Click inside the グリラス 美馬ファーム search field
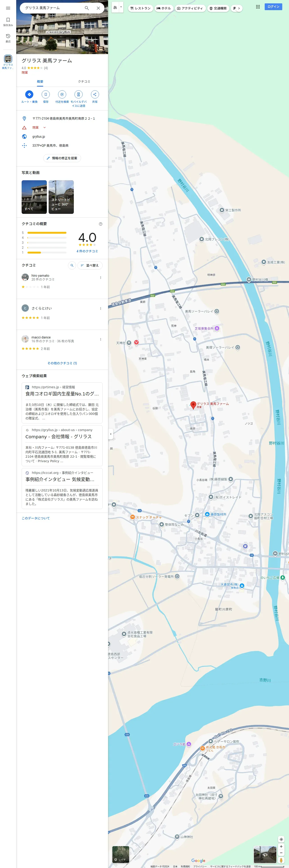This screenshot has width=289, height=868. [x=52, y=8]
